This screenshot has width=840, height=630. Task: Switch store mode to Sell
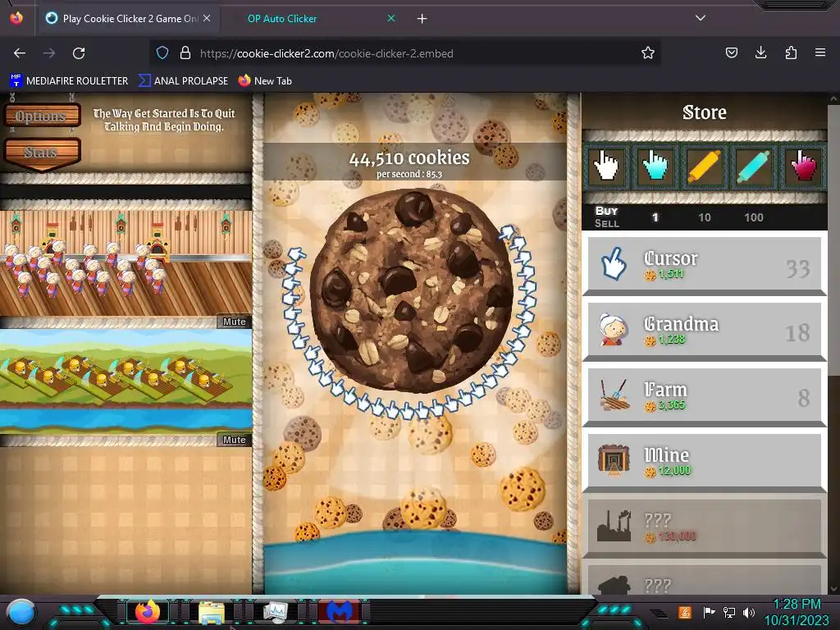(606, 223)
